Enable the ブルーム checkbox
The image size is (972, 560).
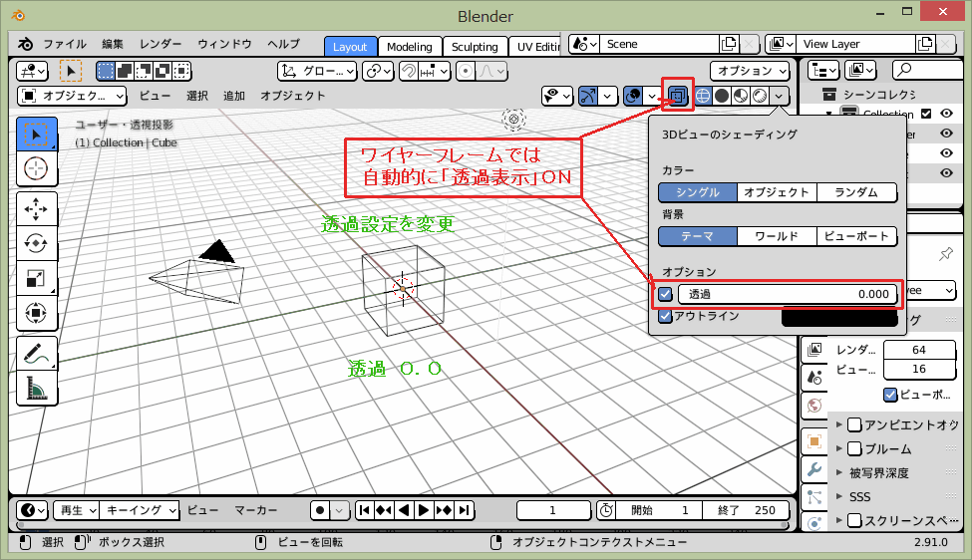tap(854, 449)
